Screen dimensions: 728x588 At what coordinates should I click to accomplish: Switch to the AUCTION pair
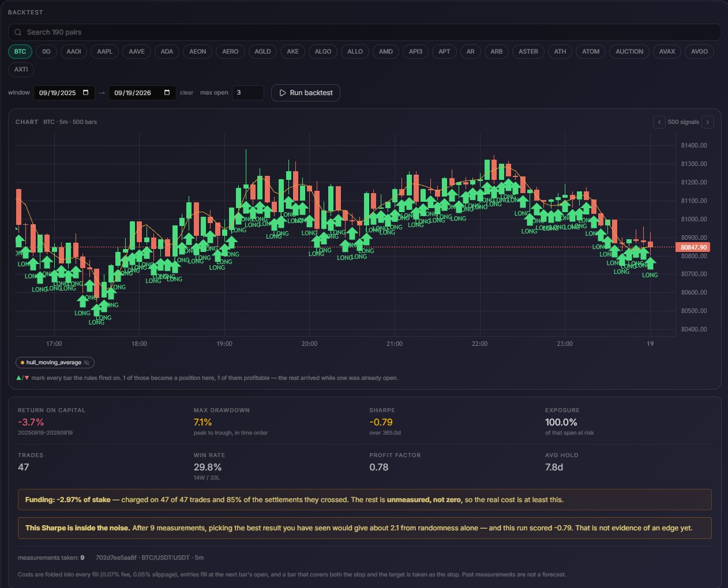pos(629,51)
